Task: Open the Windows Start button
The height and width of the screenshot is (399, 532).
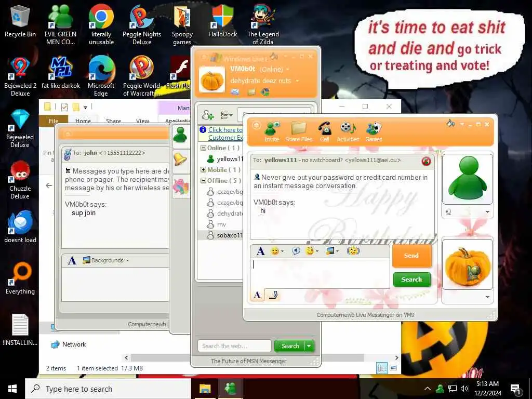Action: [12, 389]
